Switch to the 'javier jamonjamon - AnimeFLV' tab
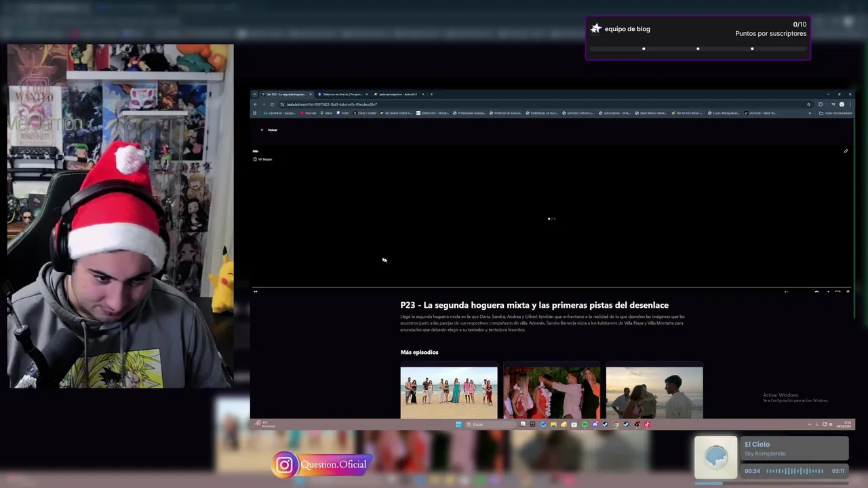 pos(399,94)
